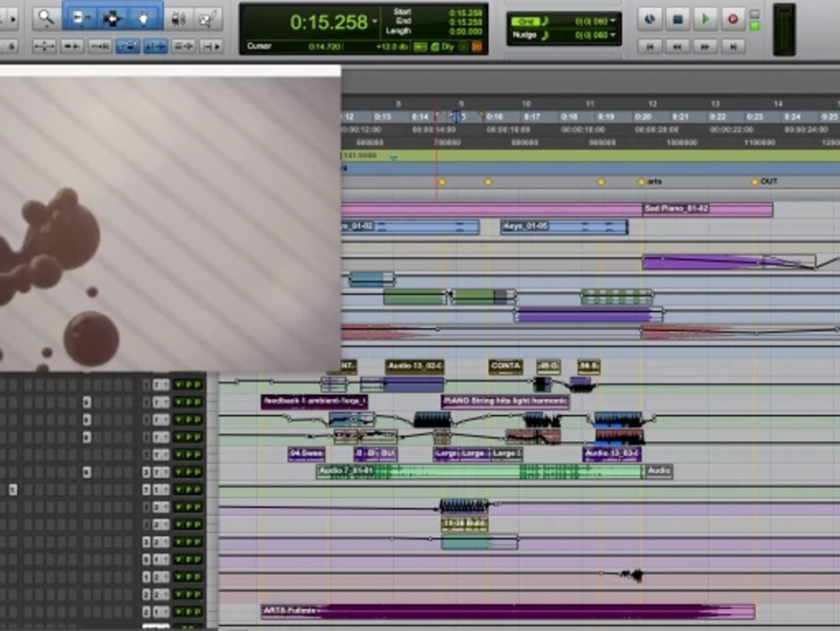Toggle the green Grid mode indicator
840x631 pixels.
tap(525, 22)
